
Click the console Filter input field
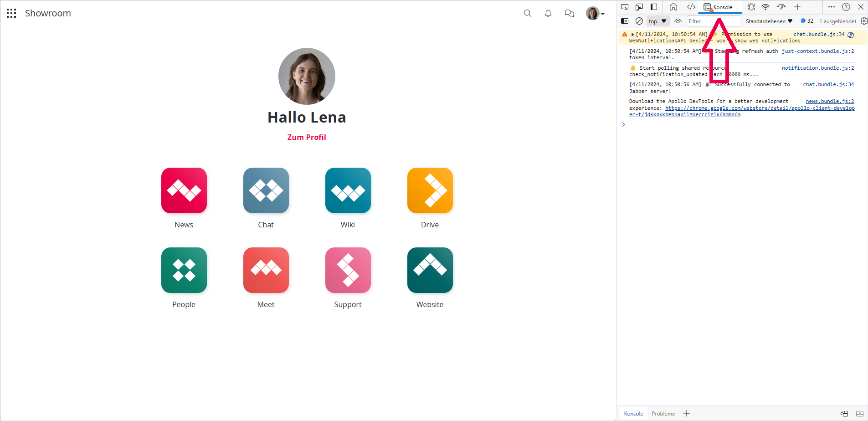point(714,21)
